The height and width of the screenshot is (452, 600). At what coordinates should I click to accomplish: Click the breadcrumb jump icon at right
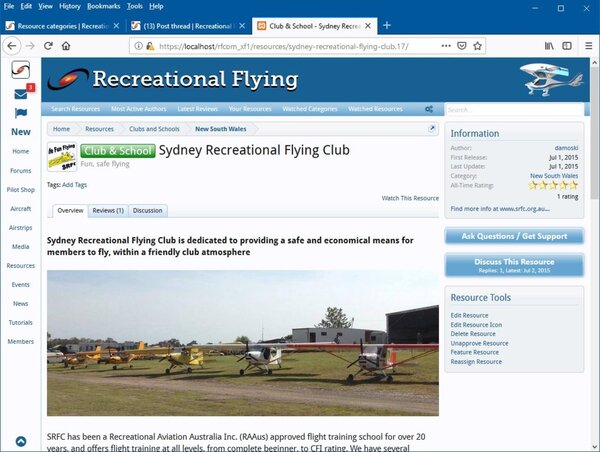coord(432,129)
